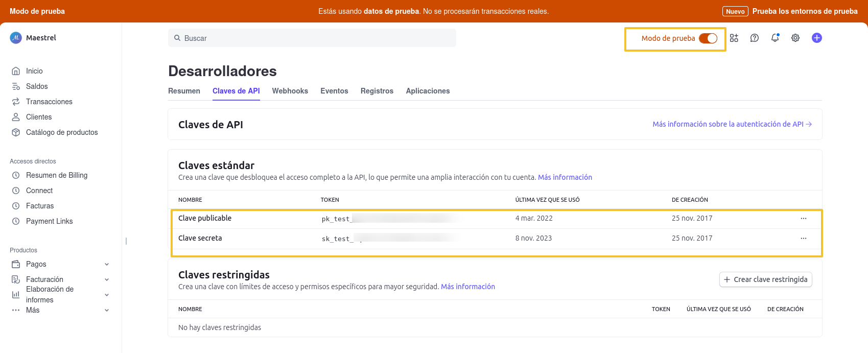The image size is (868, 353).
Task: Open settings gear icon
Action: (795, 38)
